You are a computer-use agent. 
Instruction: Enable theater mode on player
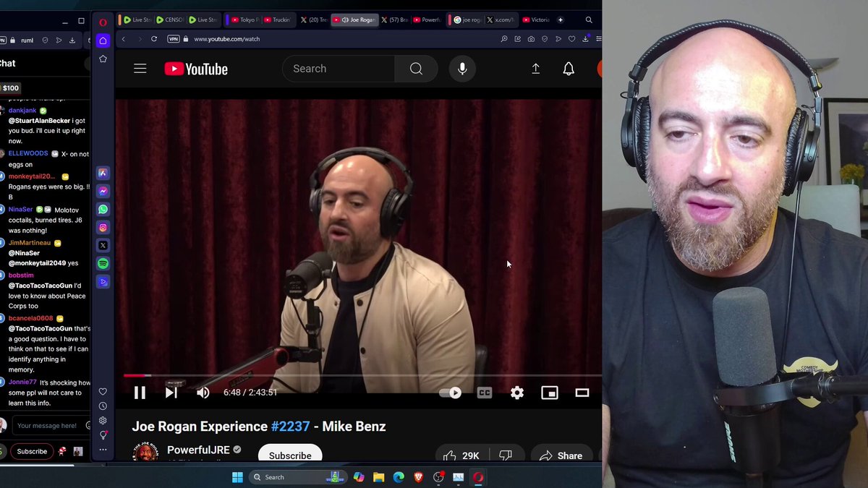582,393
